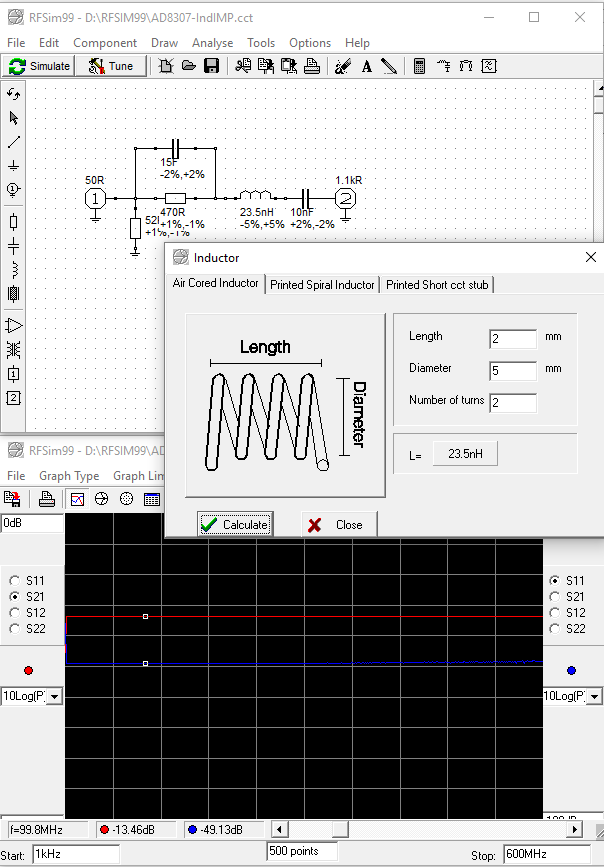Select the ground symbol tool
Screen dimensions: 604x867
tap(14, 165)
